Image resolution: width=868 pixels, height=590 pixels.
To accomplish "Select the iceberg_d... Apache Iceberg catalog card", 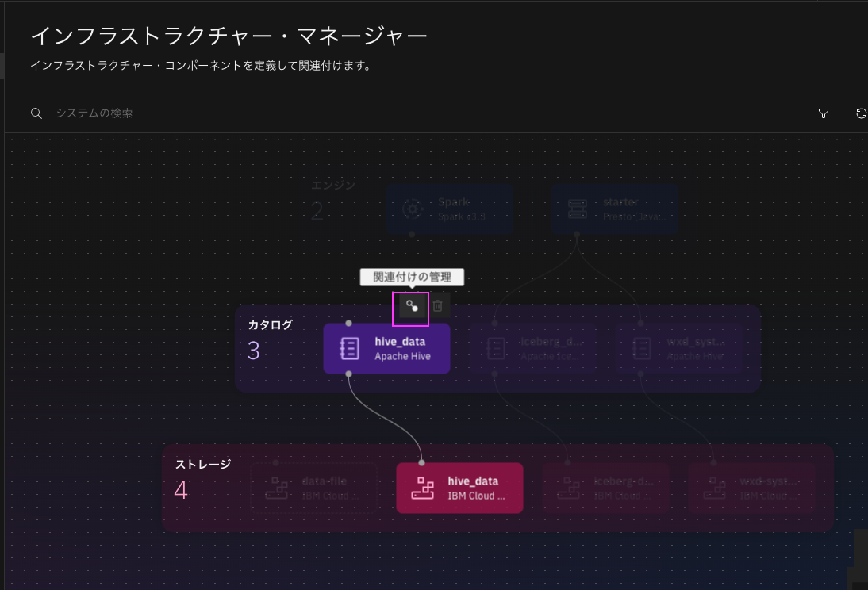I will tap(532, 349).
